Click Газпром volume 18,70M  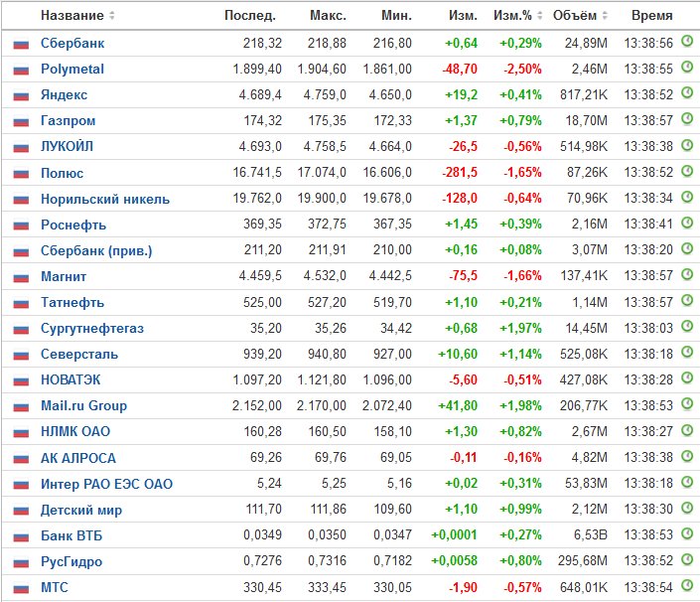click(587, 121)
